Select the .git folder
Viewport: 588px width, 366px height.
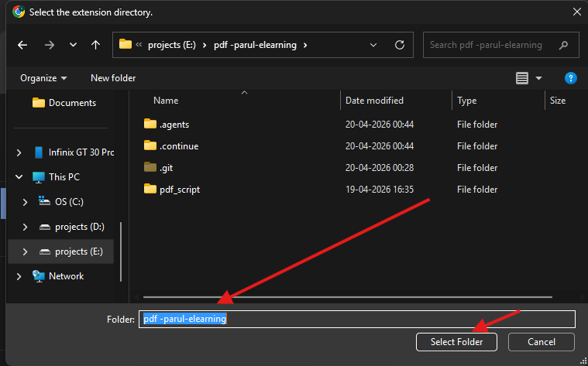(x=166, y=168)
